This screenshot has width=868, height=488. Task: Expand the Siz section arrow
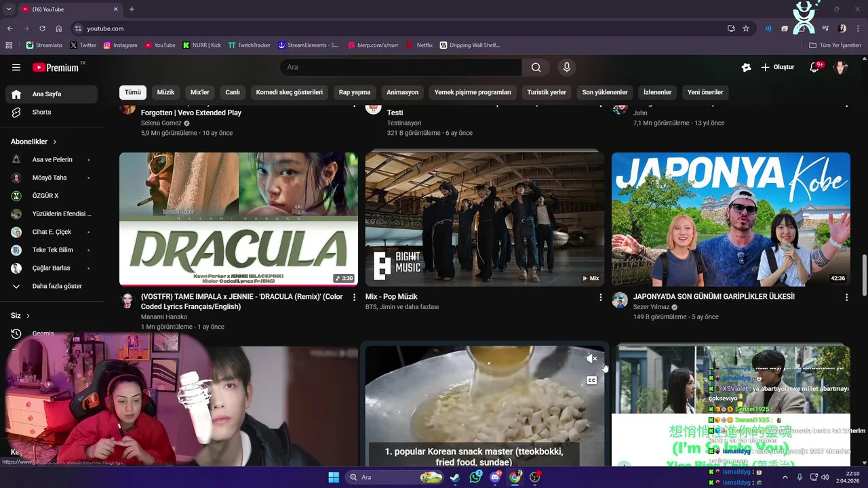coord(28,316)
